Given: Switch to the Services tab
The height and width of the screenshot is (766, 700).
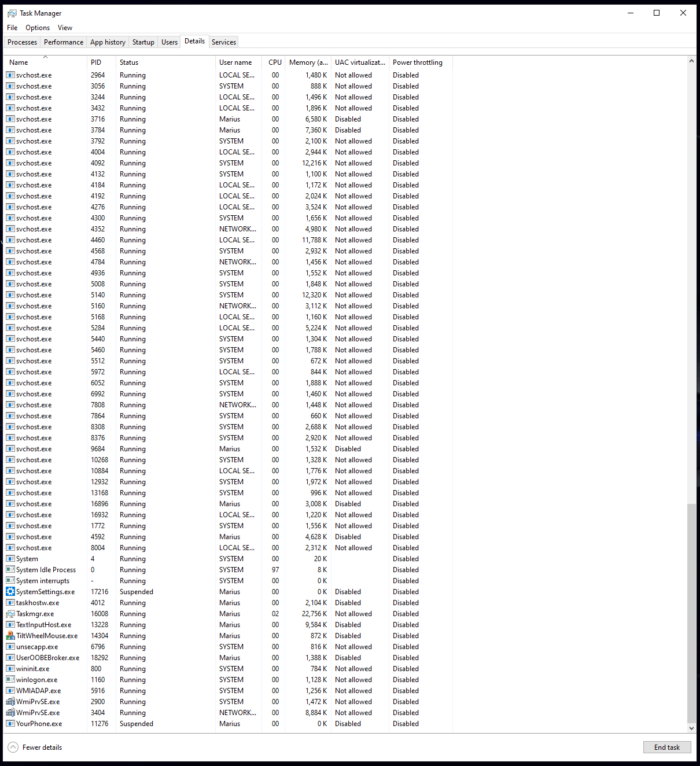Looking at the screenshot, I should coord(224,42).
